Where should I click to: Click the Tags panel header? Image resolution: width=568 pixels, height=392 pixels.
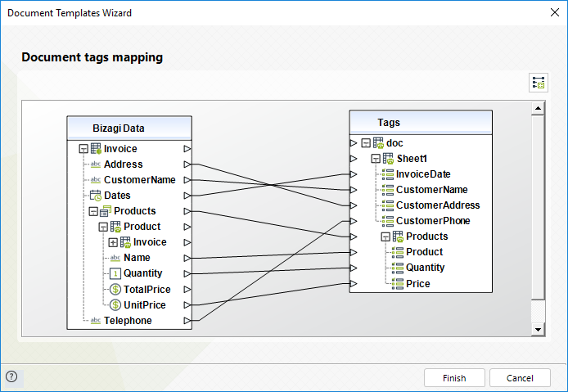(421, 123)
